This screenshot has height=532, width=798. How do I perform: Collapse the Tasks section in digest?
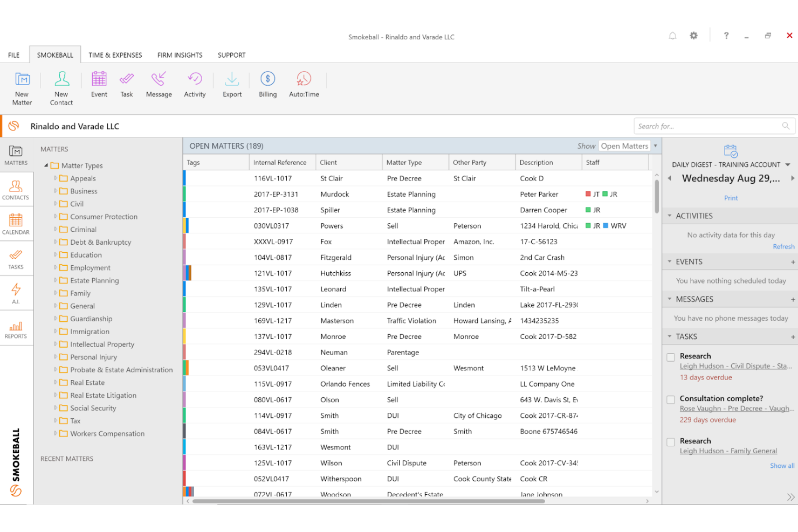point(670,336)
